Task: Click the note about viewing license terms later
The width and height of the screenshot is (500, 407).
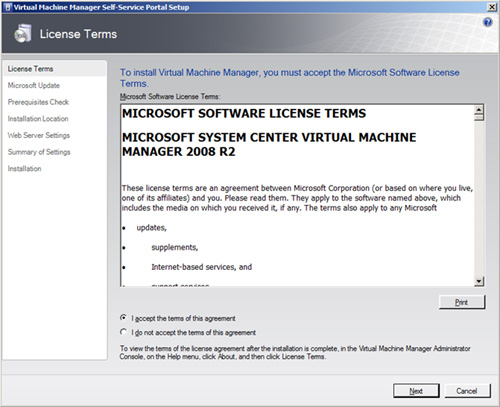Action: [295, 352]
